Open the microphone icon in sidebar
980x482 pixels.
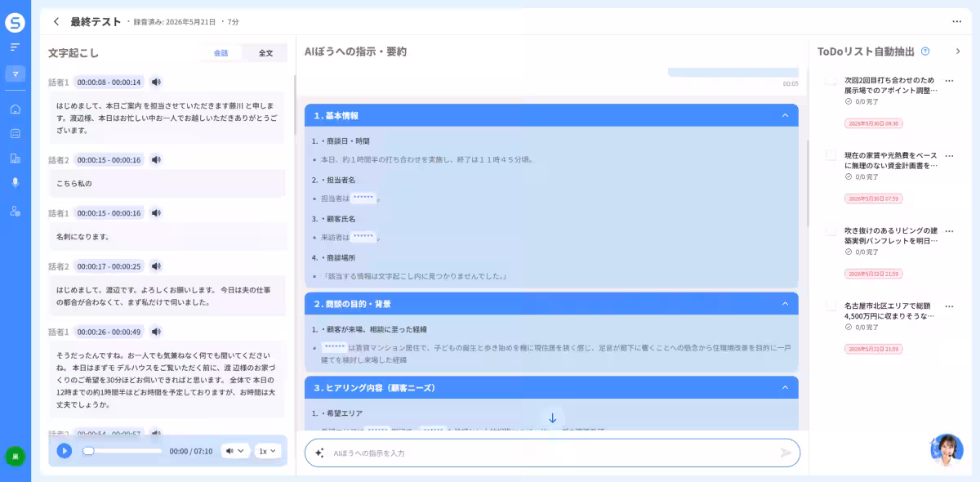tap(15, 183)
